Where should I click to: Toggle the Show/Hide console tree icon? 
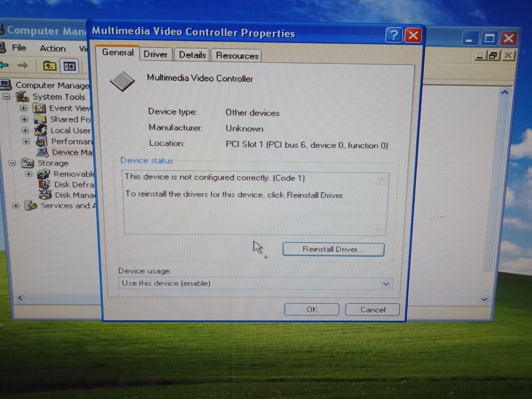pyautogui.click(x=69, y=66)
